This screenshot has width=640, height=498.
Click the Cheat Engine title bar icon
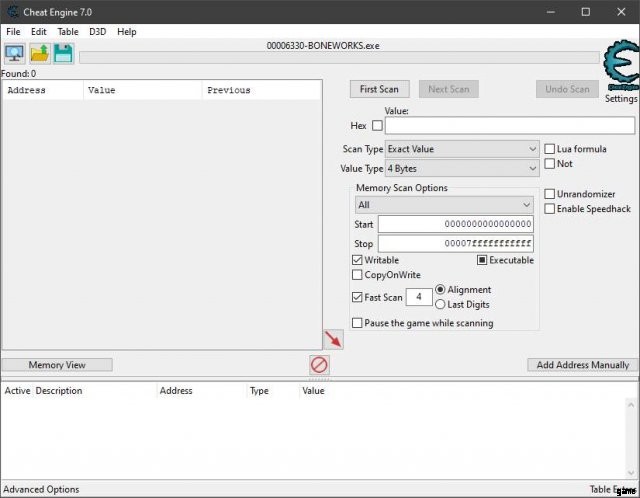[x=11, y=12]
